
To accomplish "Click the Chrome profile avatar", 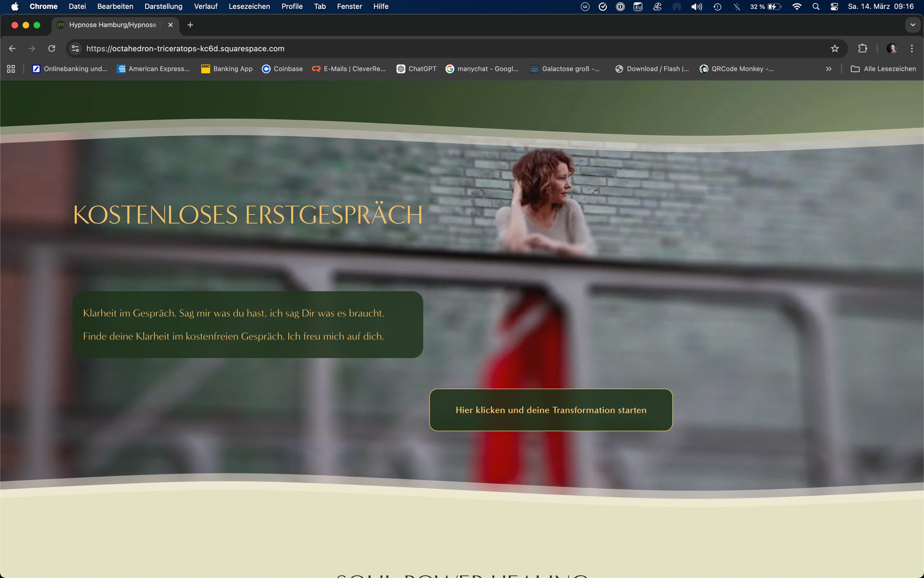I will (x=891, y=48).
